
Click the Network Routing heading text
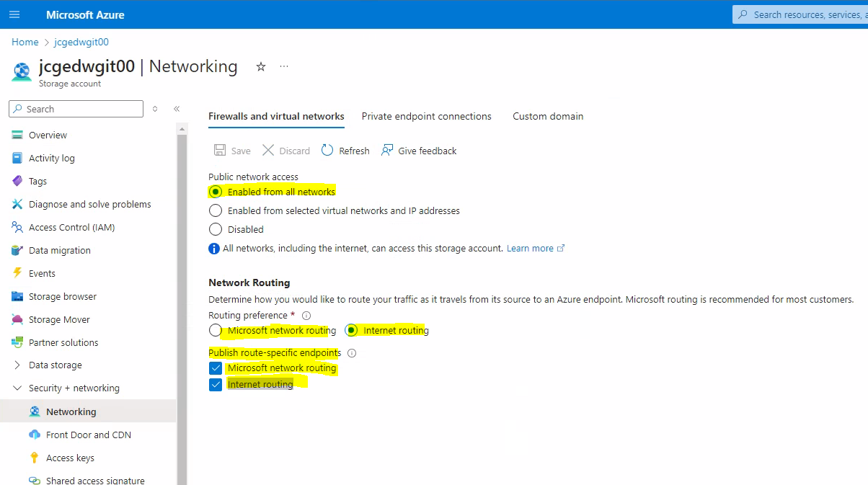tap(249, 282)
